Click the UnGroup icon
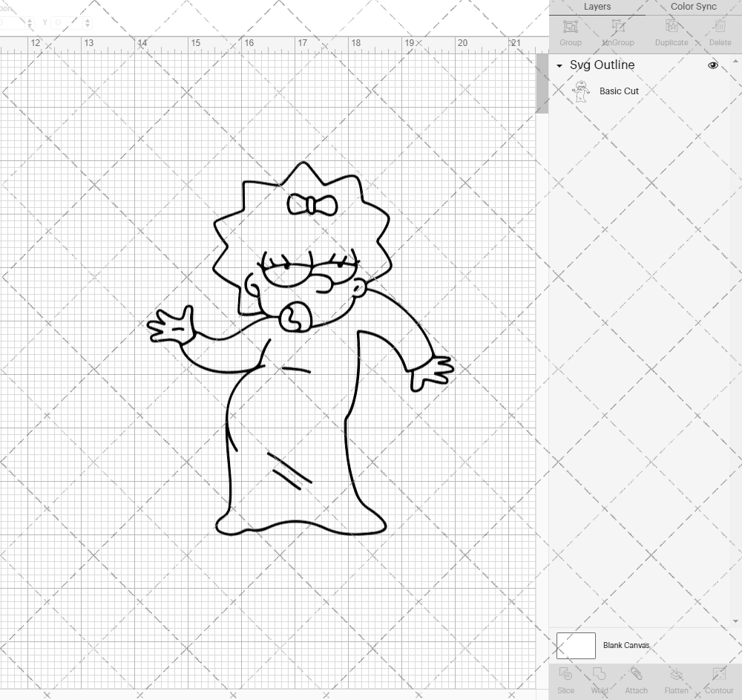 pos(617,33)
